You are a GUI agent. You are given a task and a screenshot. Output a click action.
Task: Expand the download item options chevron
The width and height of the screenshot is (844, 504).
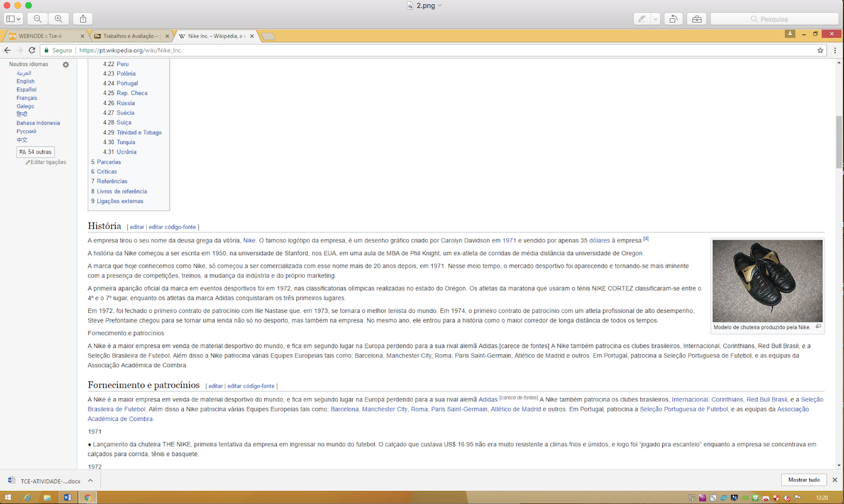(90, 480)
